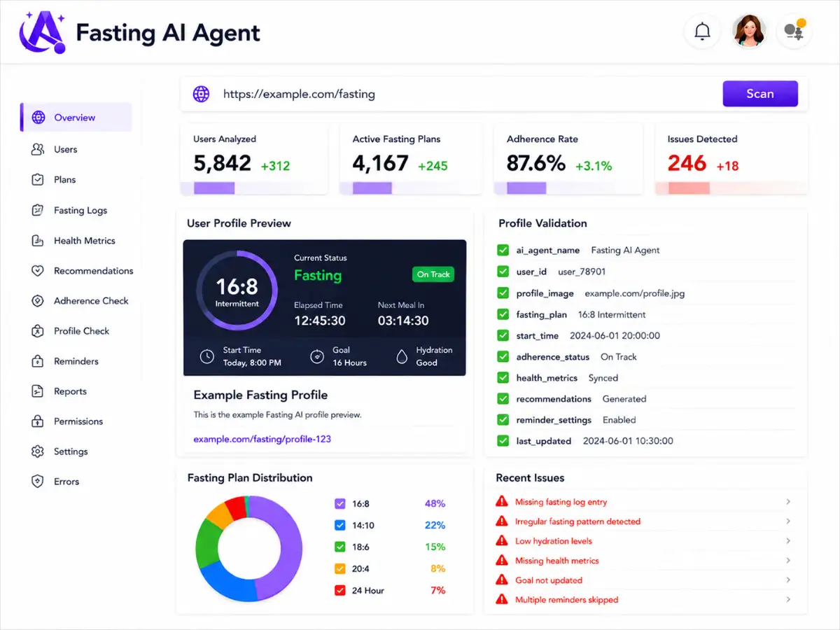Viewport: 840px width, 630px height.
Task: Click the Scan button
Action: pos(760,94)
